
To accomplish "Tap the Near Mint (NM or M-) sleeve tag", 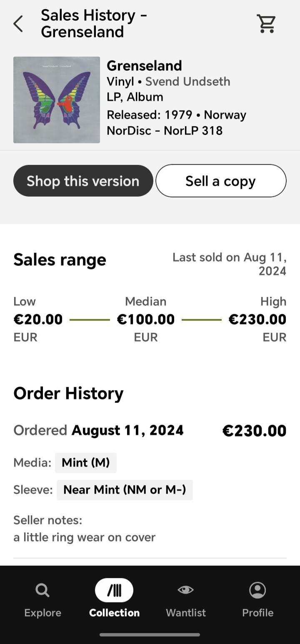I will tap(125, 490).
